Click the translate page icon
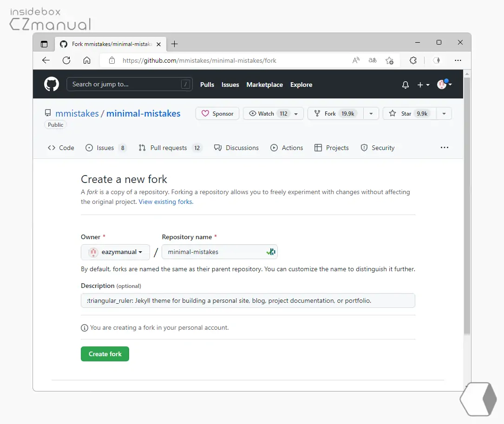504x424 pixels. tap(373, 60)
